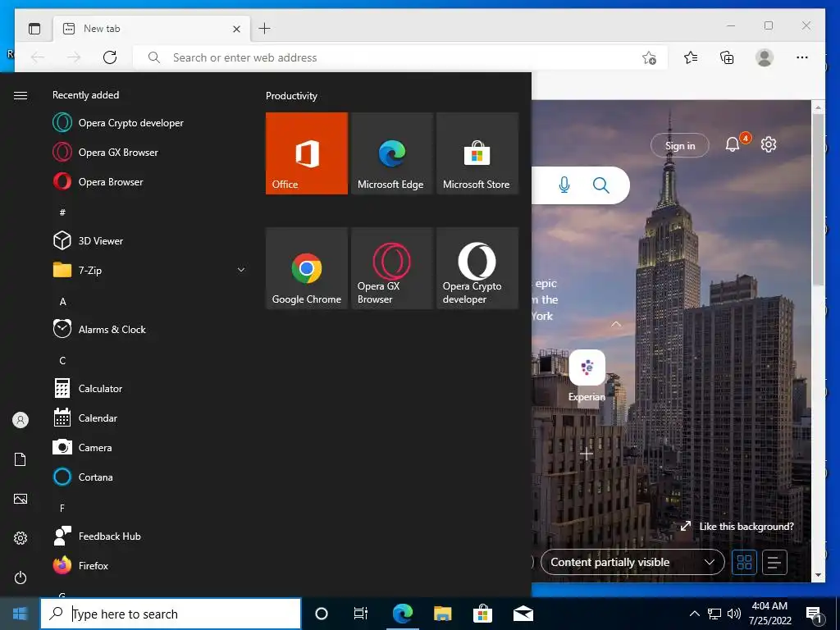
Task: Open the Mail app on the taskbar
Action: (x=523, y=614)
